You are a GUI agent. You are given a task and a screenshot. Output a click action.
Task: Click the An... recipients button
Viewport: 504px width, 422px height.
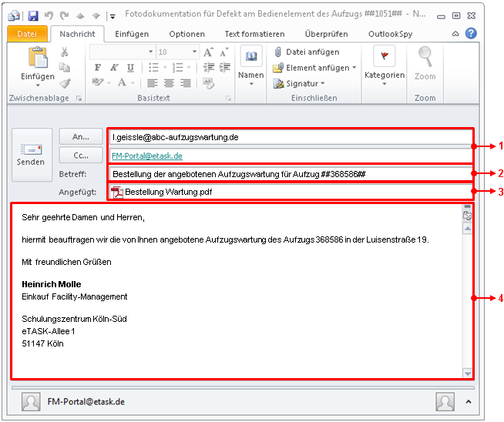click(81, 137)
